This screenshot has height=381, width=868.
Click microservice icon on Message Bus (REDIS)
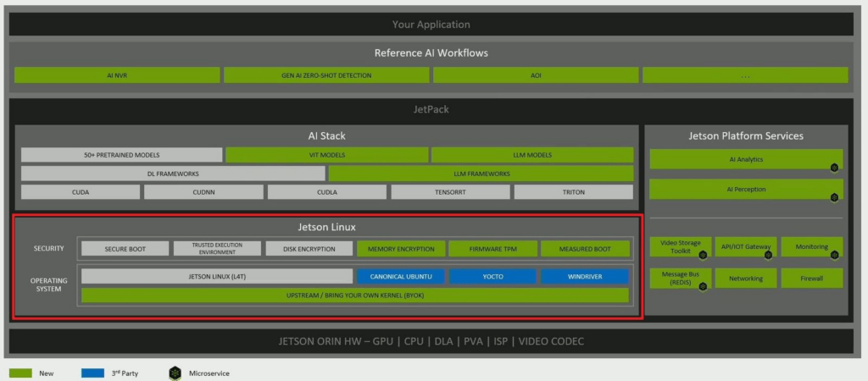point(703,286)
